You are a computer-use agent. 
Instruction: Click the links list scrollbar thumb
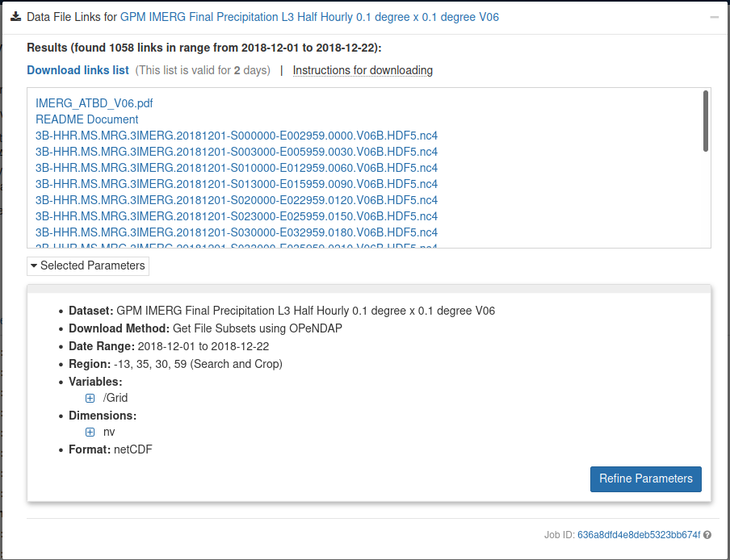(706, 121)
